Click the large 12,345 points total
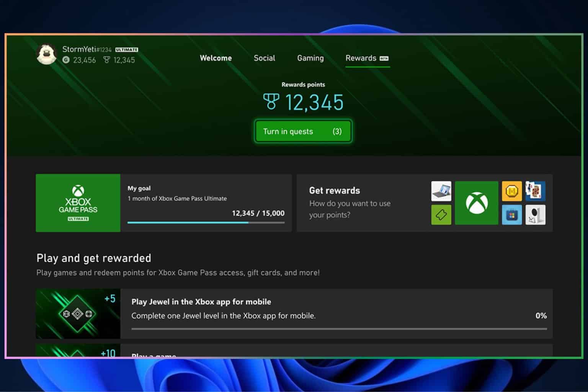 coord(314,102)
